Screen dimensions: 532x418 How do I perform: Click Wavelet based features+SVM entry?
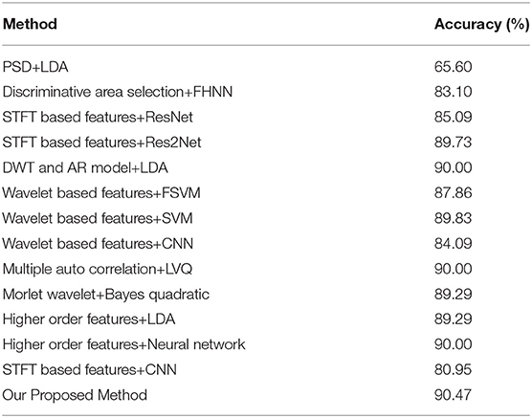(x=98, y=218)
